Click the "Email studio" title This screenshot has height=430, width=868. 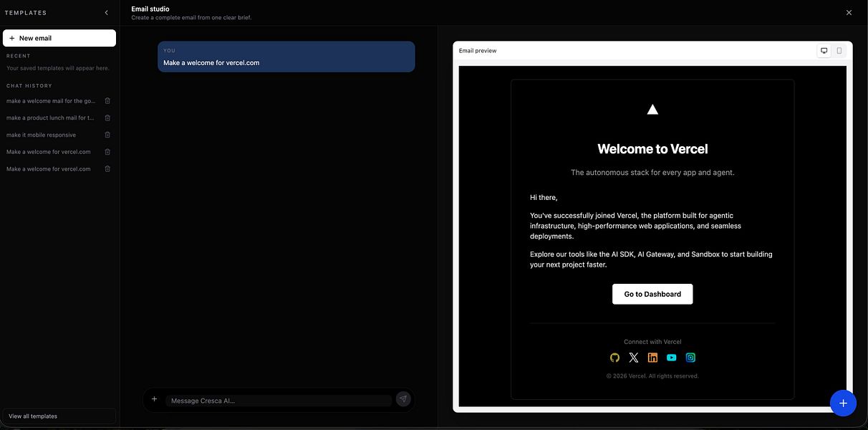coord(150,9)
